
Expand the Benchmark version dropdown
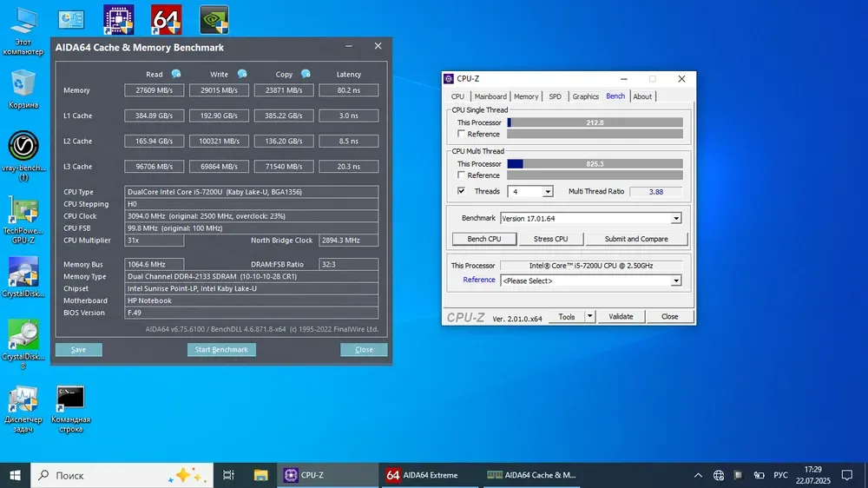pos(676,219)
